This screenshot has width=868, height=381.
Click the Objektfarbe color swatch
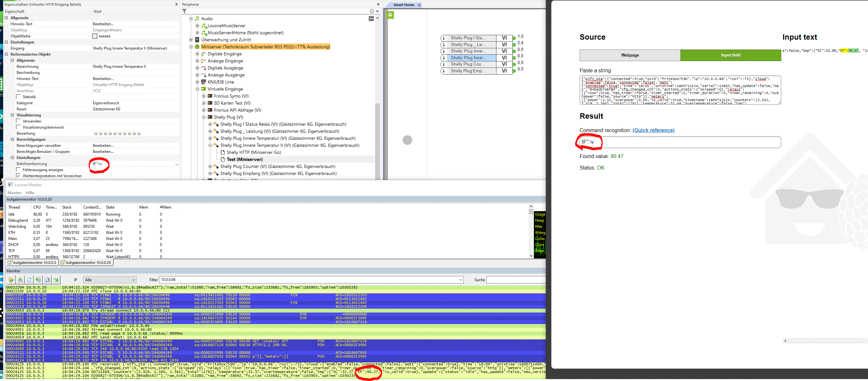point(95,36)
